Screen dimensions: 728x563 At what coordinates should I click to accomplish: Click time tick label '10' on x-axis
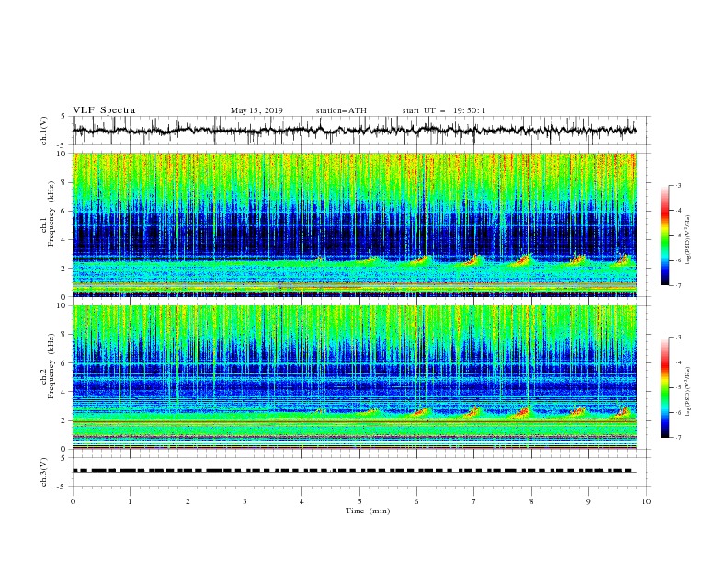646,501
